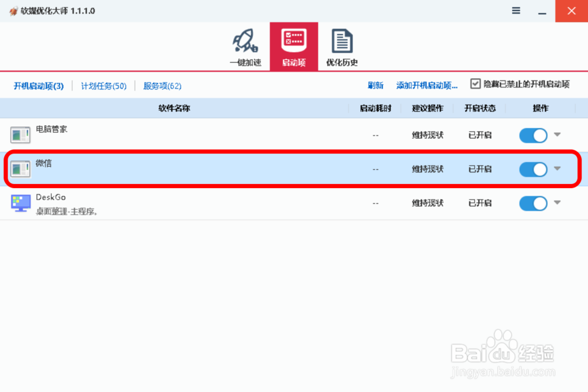
Task: Open the 优化历史 document tab
Action: [x=342, y=46]
